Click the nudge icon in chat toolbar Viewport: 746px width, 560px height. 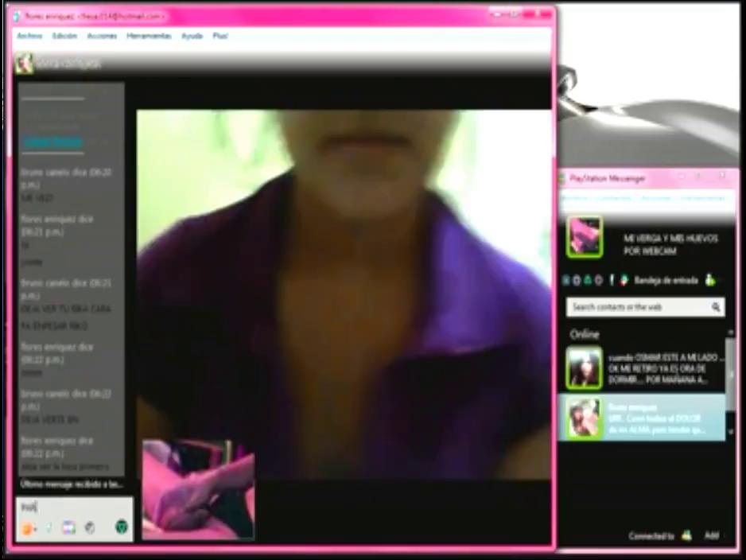(49, 527)
